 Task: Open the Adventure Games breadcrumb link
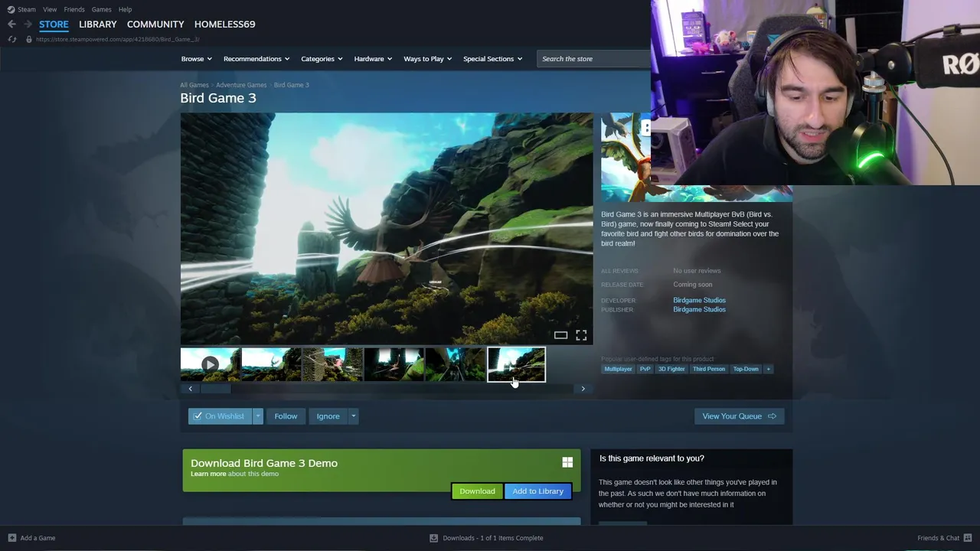click(241, 85)
